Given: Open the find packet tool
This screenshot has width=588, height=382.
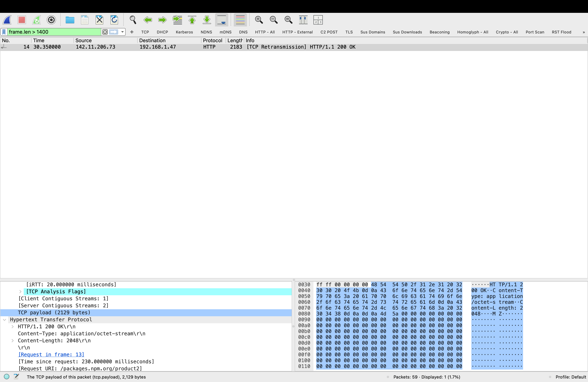Looking at the screenshot, I should pos(133,20).
